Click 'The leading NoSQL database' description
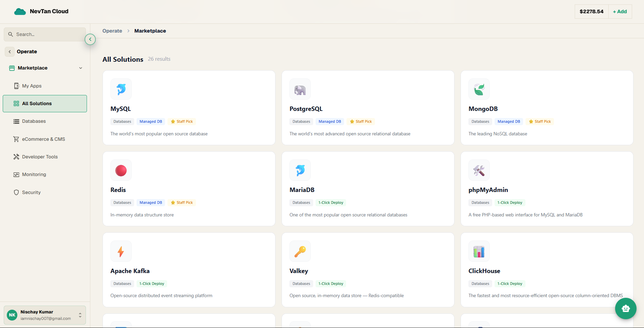The width and height of the screenshot is (644, 328). pyautogui.click(x=498, y=134)
